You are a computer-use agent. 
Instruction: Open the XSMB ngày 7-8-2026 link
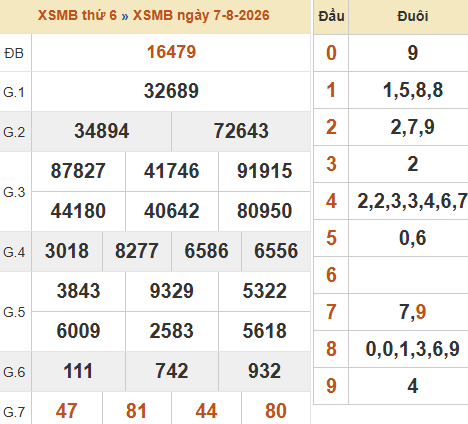click(x=201, y=15)
